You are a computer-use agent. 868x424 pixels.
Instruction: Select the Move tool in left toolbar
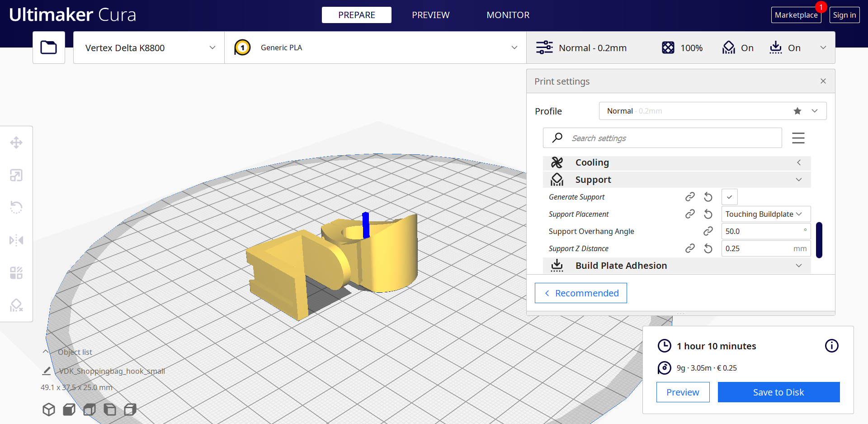[x=16, y=143]
